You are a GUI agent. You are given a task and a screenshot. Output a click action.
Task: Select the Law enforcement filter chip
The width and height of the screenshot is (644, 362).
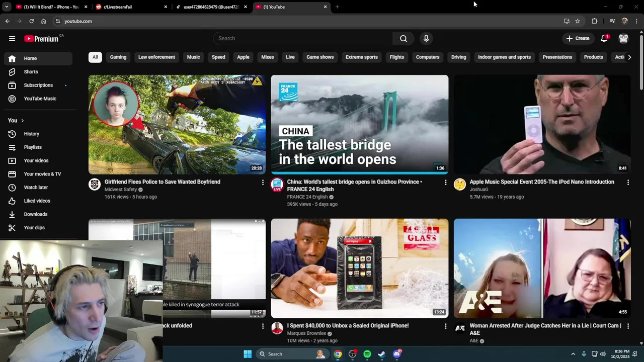pyautogui.click(x=156, y=57)
